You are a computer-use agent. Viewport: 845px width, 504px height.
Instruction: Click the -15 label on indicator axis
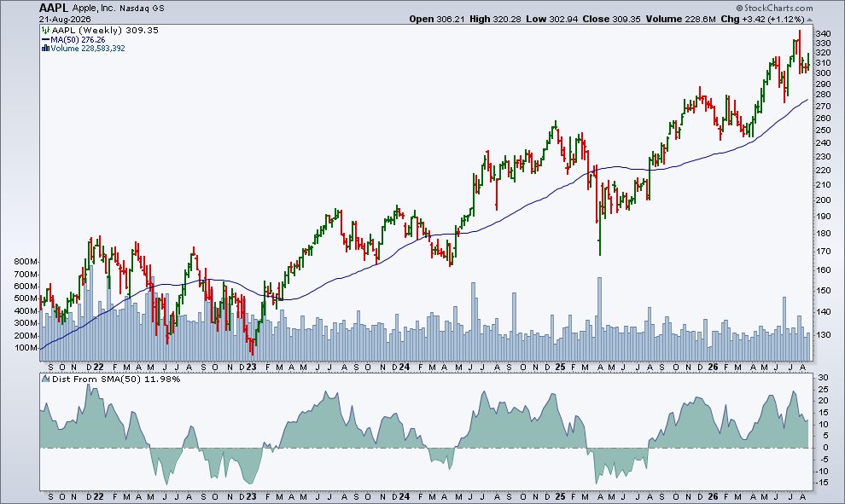click(822, 483)
